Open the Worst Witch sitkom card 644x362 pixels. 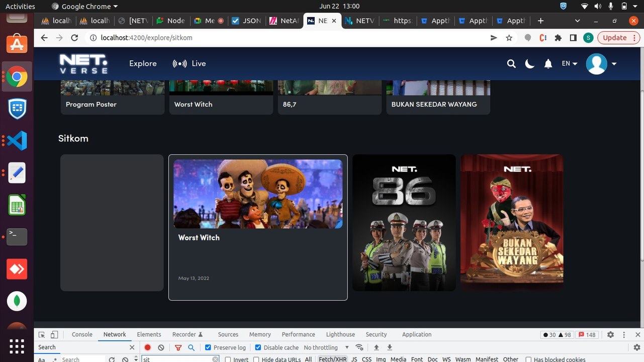[x=258, y=227]
